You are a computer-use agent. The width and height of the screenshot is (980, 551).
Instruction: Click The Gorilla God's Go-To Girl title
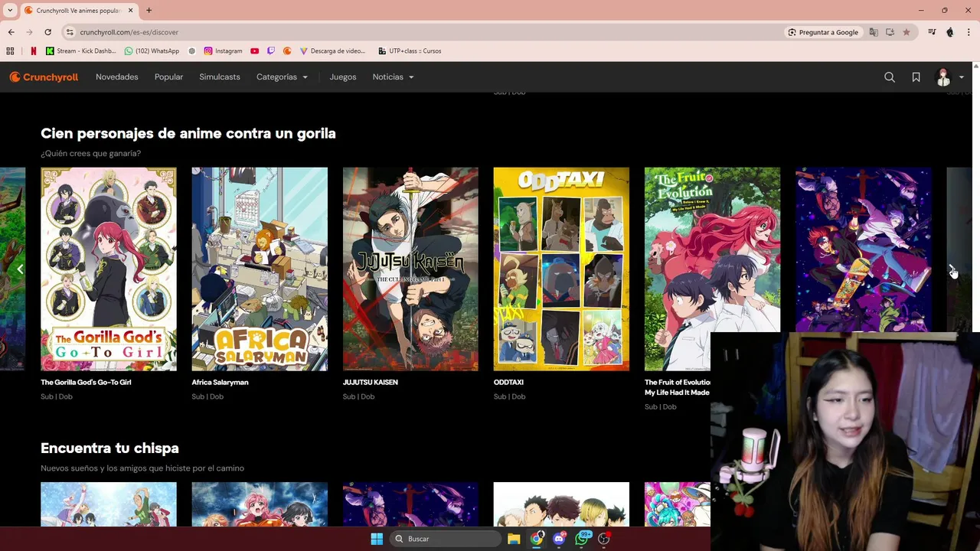pos(86,382)
